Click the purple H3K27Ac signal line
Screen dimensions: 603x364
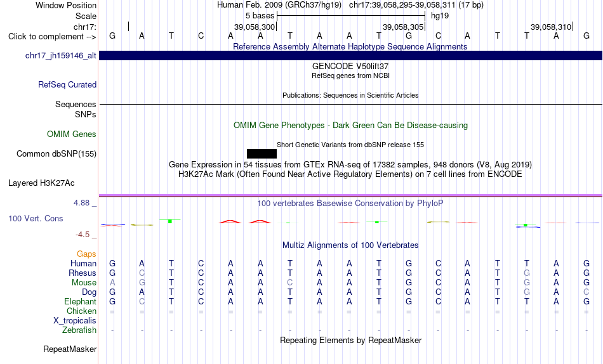tap(350, 196)
